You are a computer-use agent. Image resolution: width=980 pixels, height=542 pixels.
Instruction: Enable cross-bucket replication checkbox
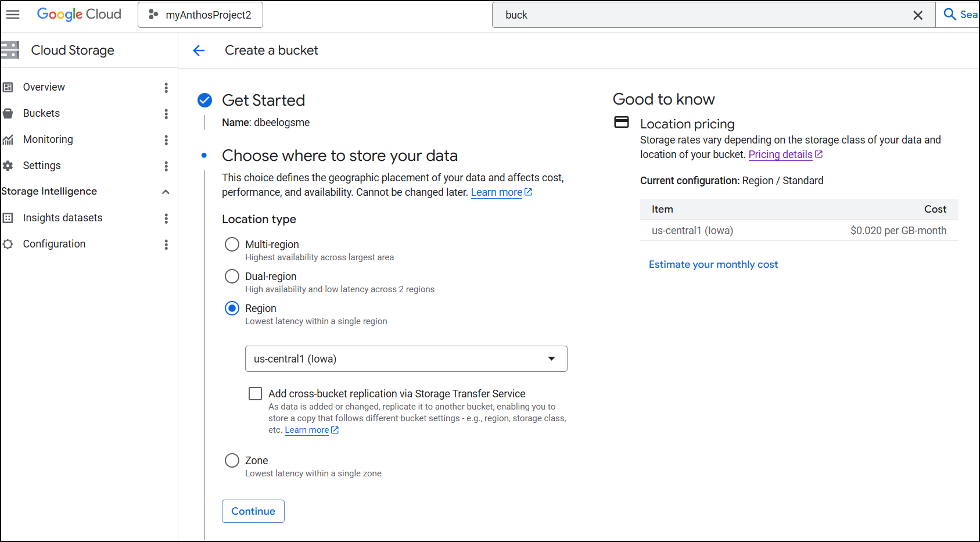point(255,394)
